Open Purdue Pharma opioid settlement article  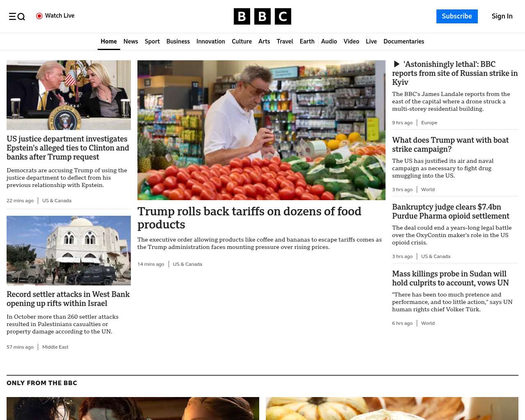click(451, 212)
